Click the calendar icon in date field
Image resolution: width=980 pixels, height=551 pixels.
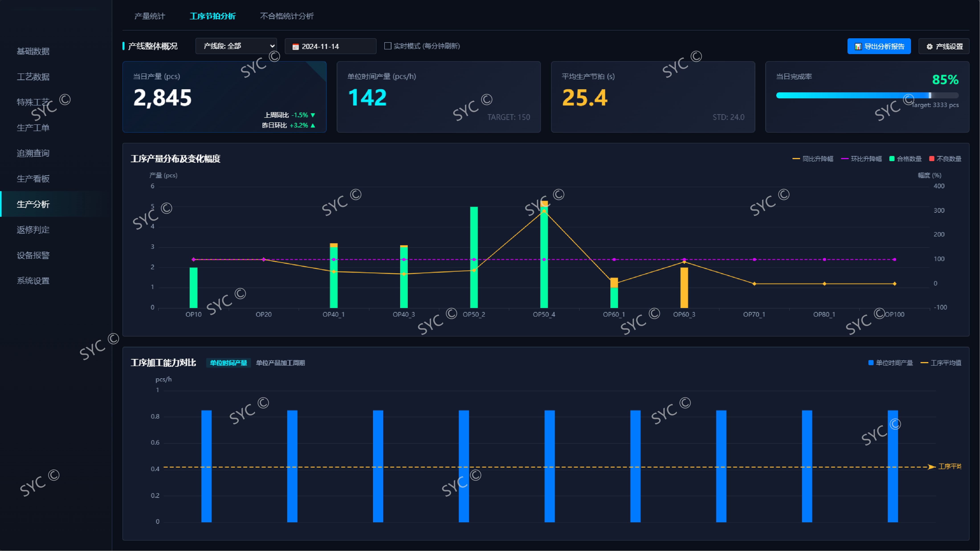[x=295, y=46]
